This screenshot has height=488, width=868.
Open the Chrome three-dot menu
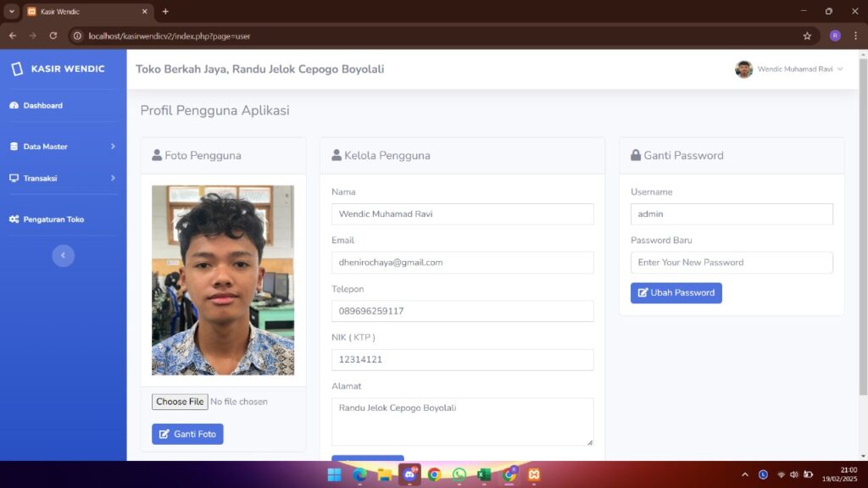click(856, 36)
